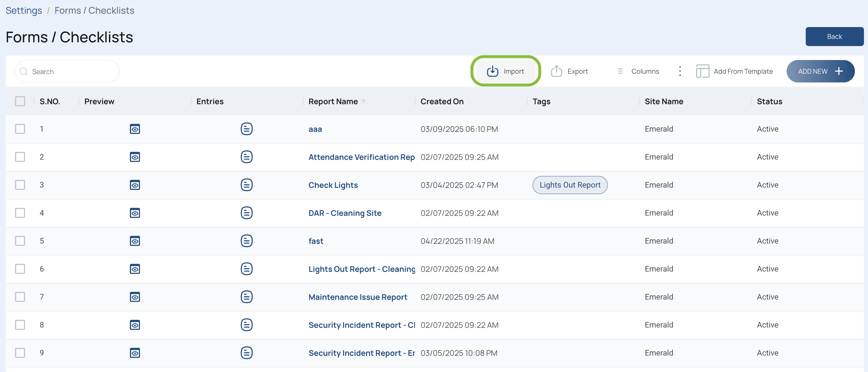This screenshot has width=868, height=372.
Task: Open the Attendance Verification Rep link
Action: (x=361, y=157)
